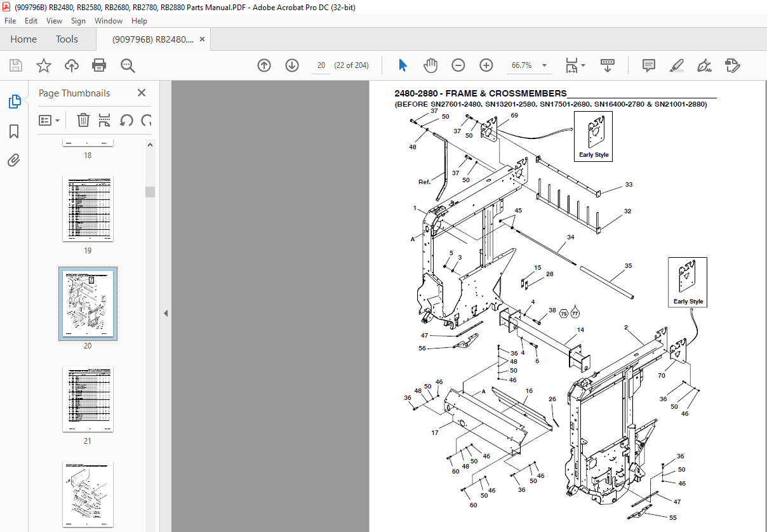Collapse the navigation pane arrow
Viewport: 767px width, 532px height.
tap(165, 313)
